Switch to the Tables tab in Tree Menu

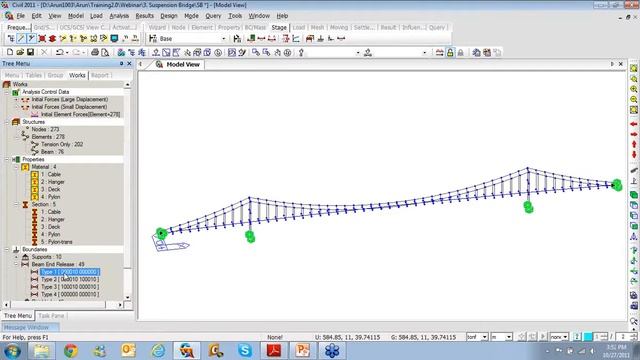pyautogui.click(x=33, y=76)
